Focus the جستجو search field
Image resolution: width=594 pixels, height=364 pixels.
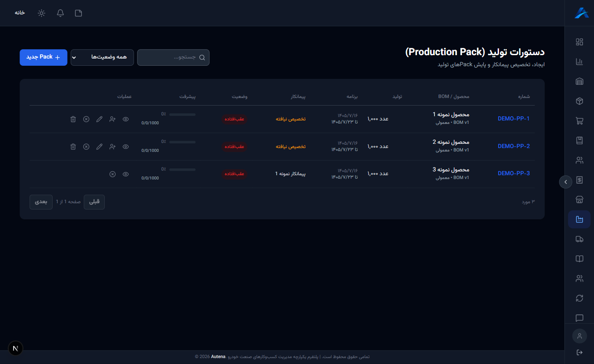click(173, 57)
